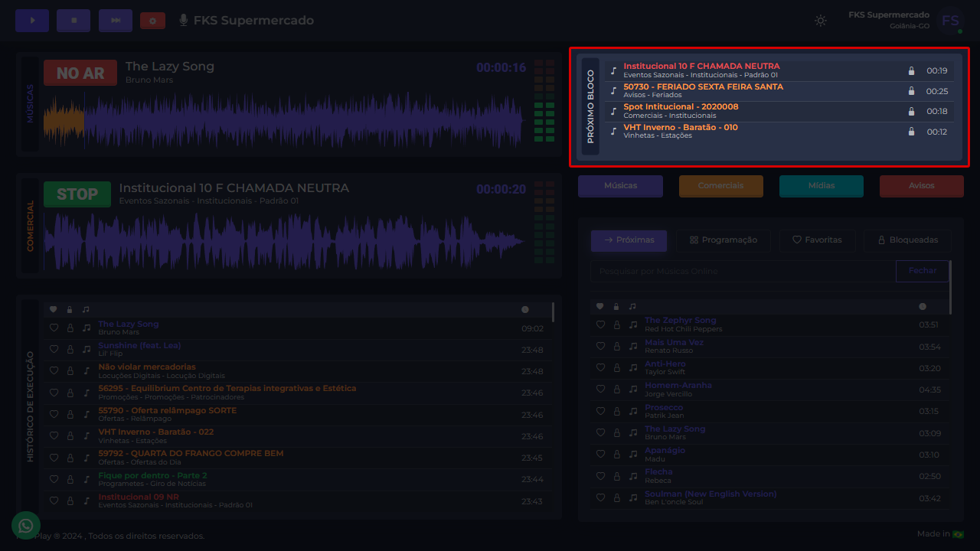Click the Pesquisar por Músicas Online field

pos(743,271)
